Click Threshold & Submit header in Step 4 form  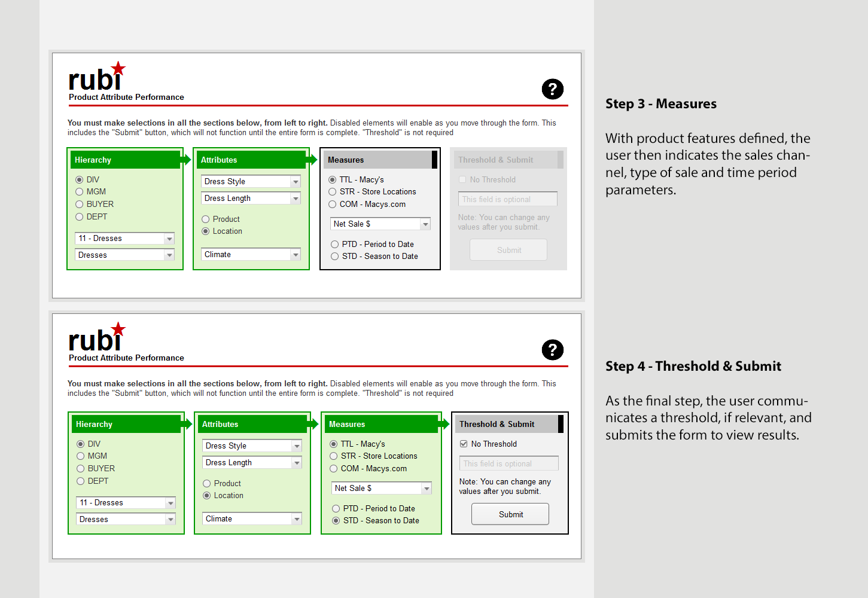pos(509,424)
